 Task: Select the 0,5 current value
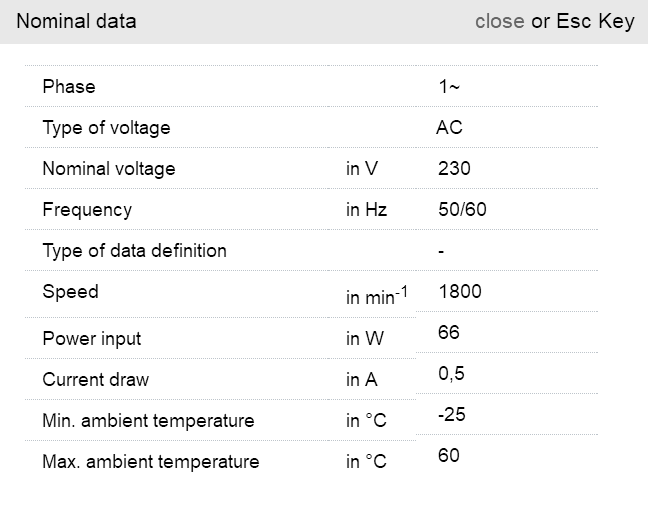452,374
